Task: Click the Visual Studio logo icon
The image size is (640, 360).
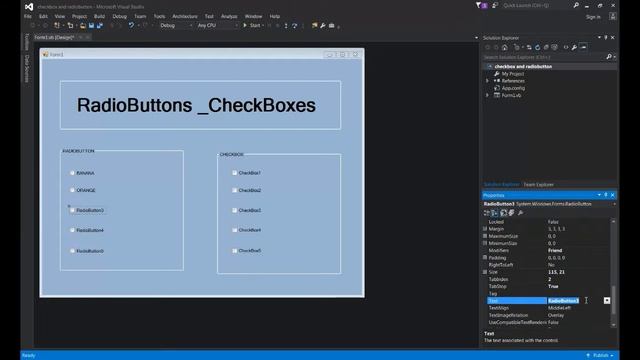Action: (x=29, y=7)
